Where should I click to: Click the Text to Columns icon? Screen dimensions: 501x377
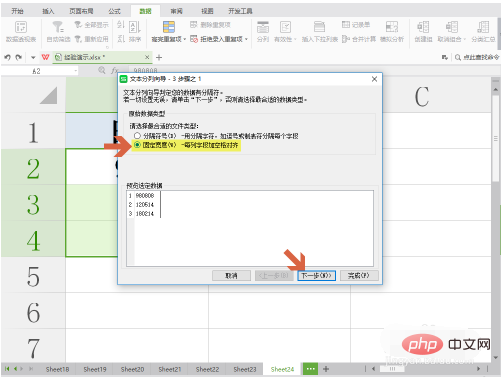[263, 27]
